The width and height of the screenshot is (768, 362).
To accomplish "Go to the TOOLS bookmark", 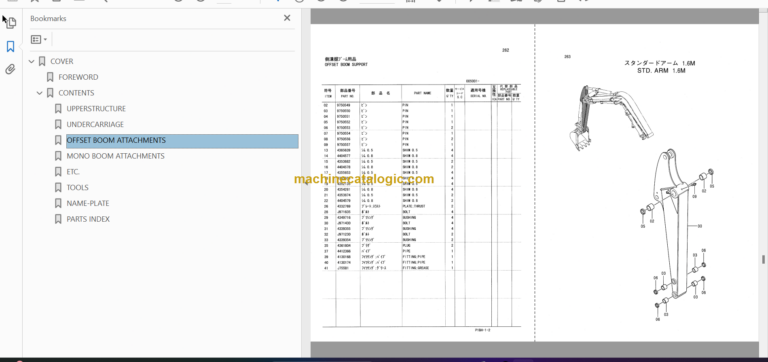I will 77,187.
